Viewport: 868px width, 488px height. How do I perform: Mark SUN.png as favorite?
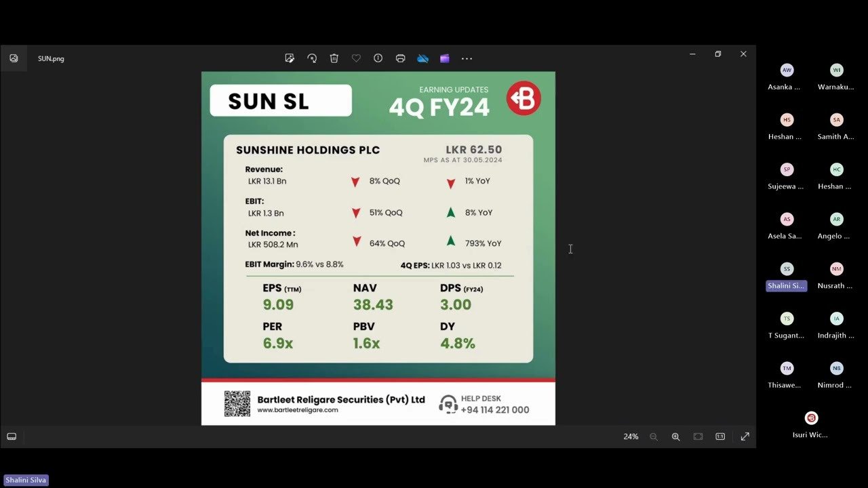(356, 58)
